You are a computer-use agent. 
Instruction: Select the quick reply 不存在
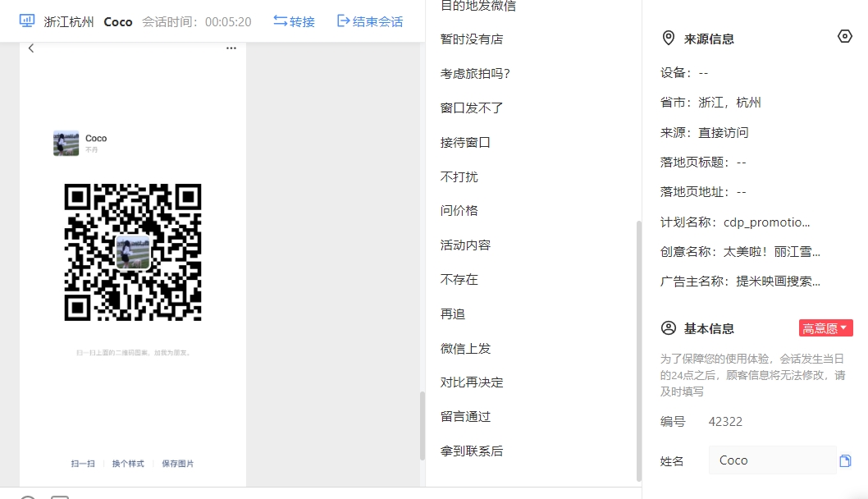[x=459, y=279]
